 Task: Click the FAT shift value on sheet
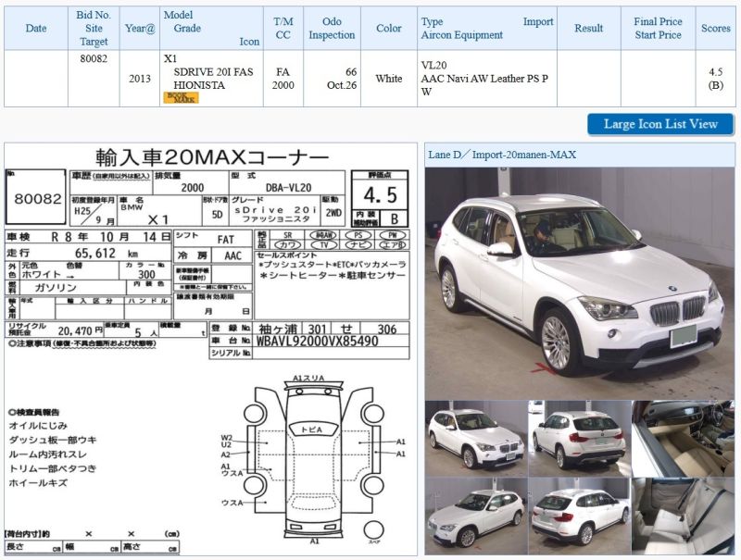tap(226, 240)
